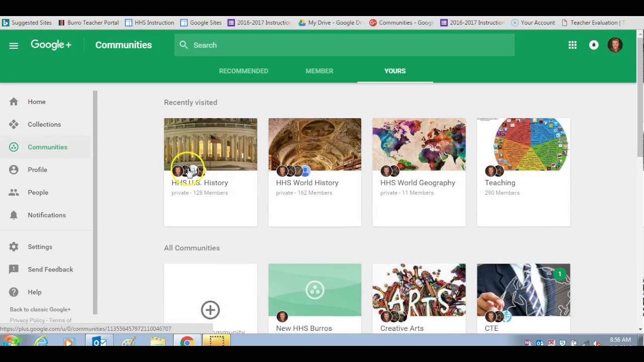The image size is (644, 362).
Task: Click in the Search field
Action: (x=345, y=45)
